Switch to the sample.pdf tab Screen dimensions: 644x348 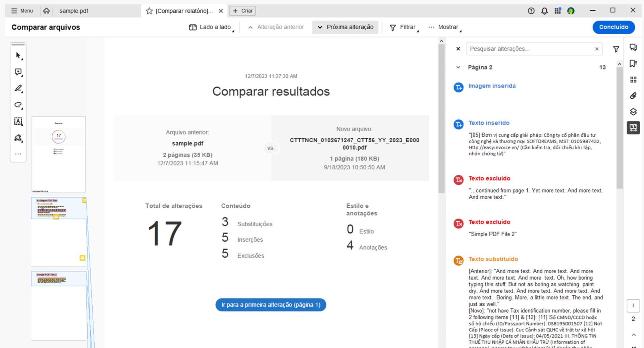click(74, 11)
